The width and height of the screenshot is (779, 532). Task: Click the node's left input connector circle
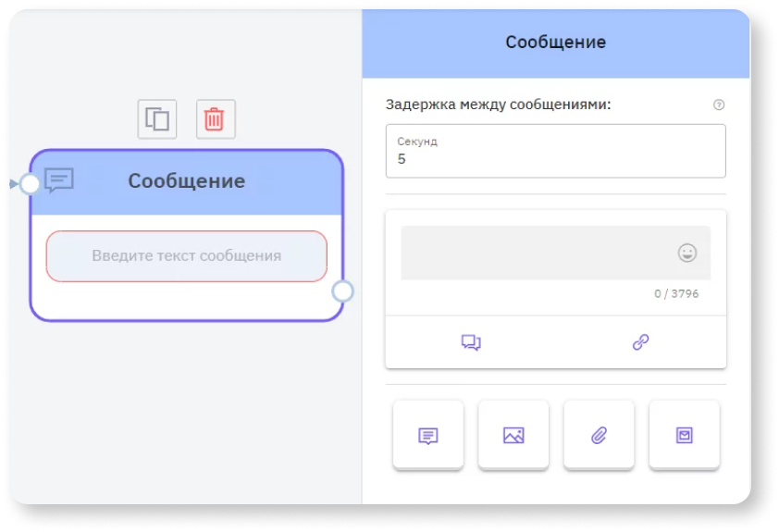click(x=31, y=184)
